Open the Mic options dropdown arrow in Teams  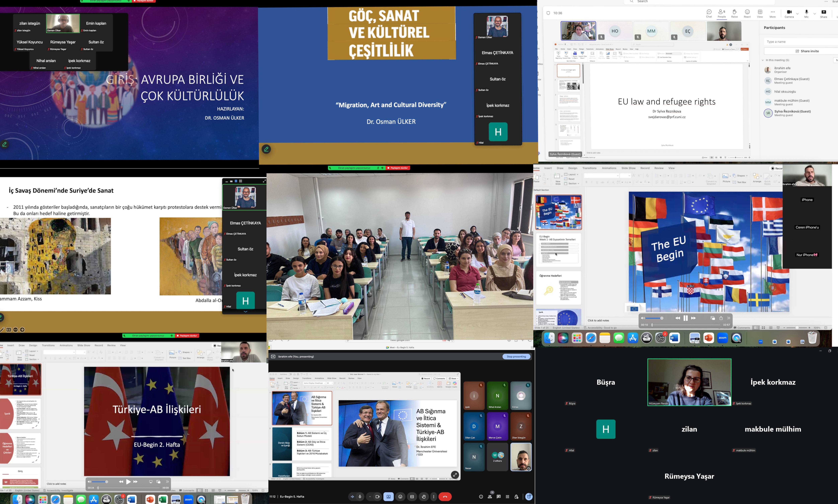[815, 14]
